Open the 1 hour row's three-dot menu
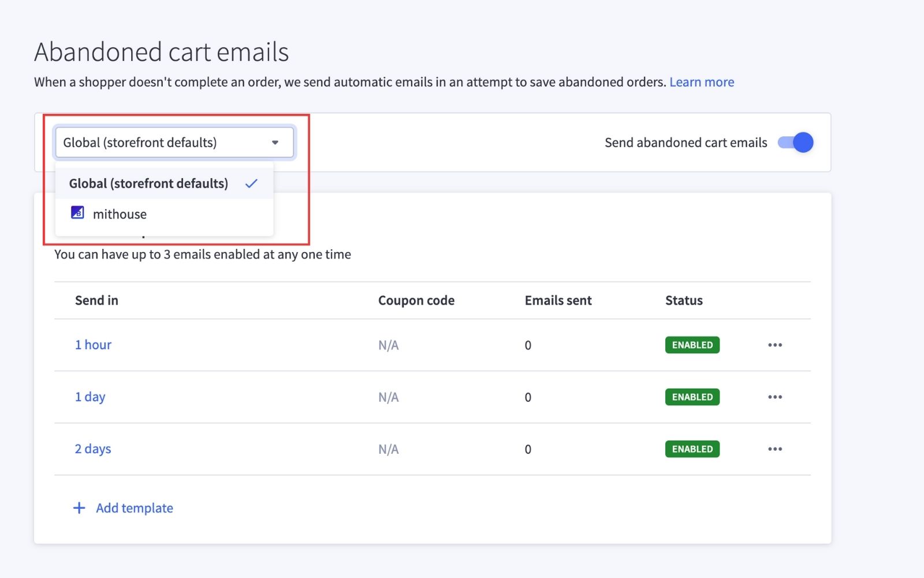The image size is (924, 578). click(x=775, y=345)
